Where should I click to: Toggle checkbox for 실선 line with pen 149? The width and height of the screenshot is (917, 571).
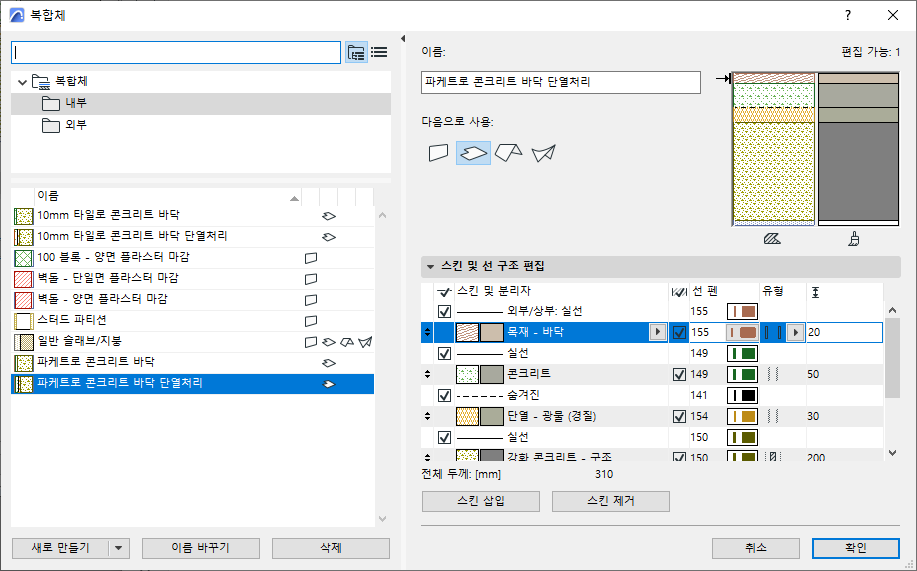tap(444, 353)
